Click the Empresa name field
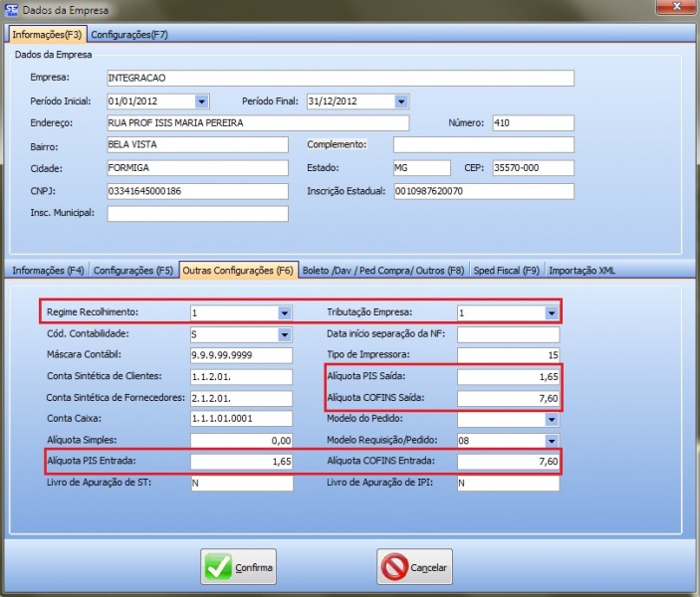Screen dimensions: 700x597 (x=340, y=79)
